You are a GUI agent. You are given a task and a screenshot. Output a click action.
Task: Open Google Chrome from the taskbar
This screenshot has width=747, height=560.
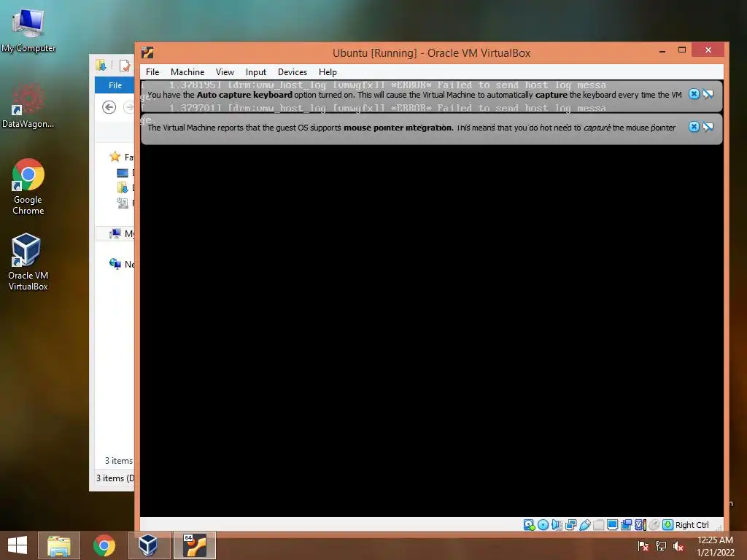coord(104,545)
